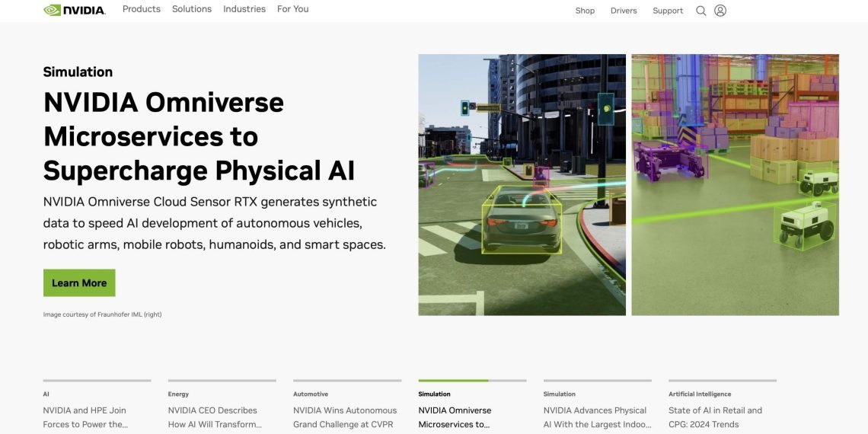Click the Automotive category label

[x=311, y=394]
